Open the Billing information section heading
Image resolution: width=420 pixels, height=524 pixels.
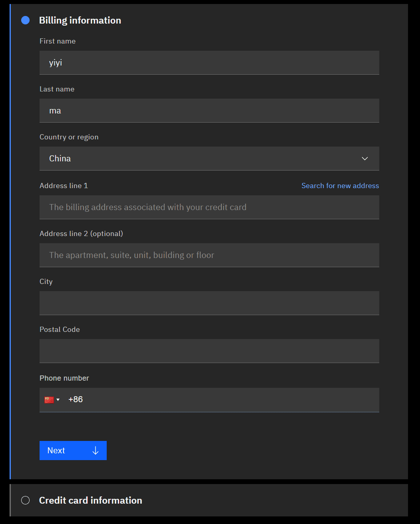point(80,20)
